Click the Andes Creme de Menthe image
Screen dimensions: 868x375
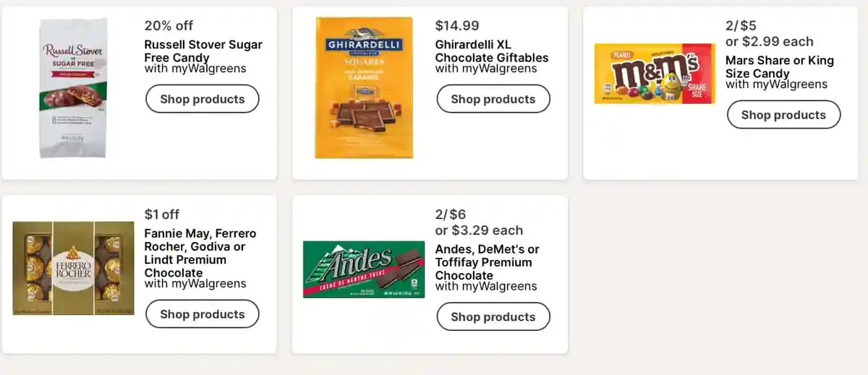pyautogui.click(x=364, y=270)
